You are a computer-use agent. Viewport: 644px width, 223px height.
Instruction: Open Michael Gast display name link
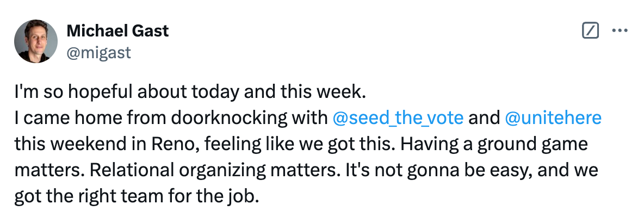[x=117, y=31]
